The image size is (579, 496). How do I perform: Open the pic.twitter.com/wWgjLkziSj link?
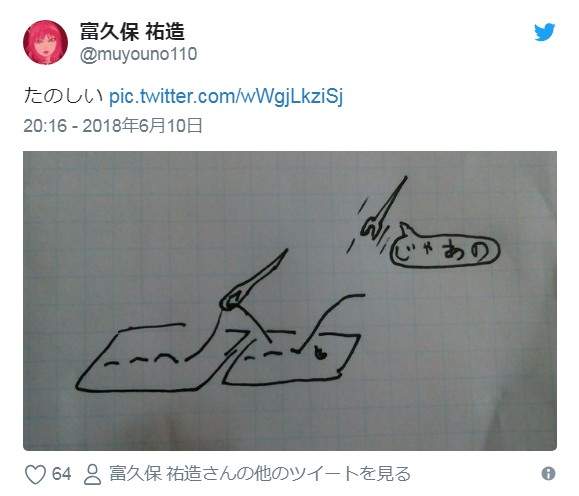[226, 96]
